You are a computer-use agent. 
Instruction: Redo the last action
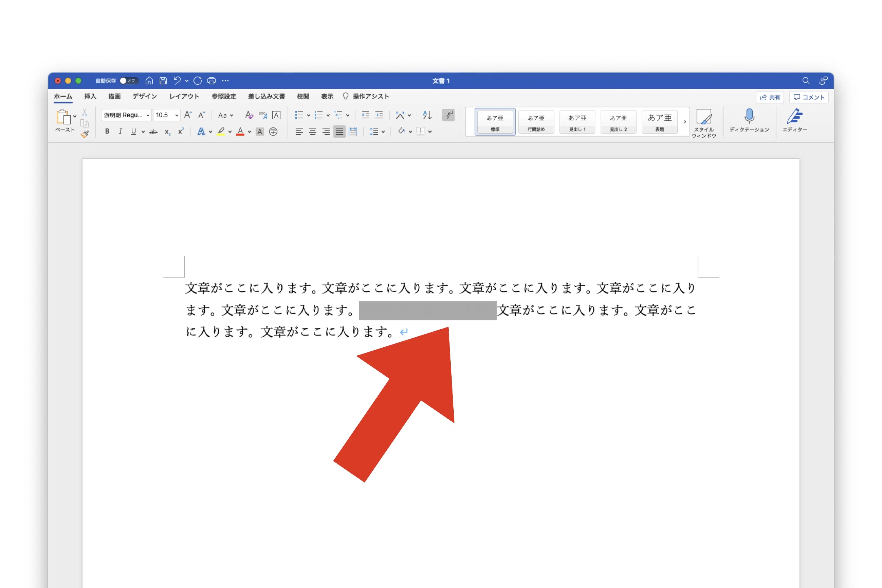[x=198, y=81]
